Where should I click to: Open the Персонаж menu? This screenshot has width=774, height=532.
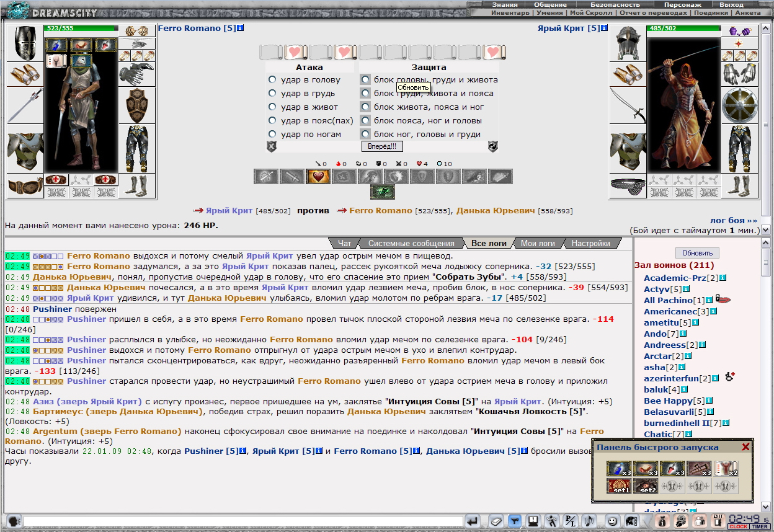tap(683, 4)
